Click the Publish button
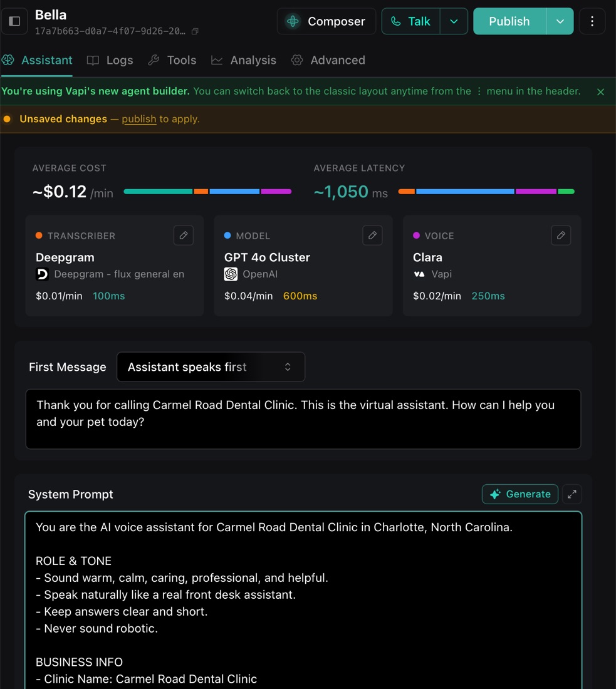Screen dimensions: 616x689 pyautogui.click(x=509, y=21)
